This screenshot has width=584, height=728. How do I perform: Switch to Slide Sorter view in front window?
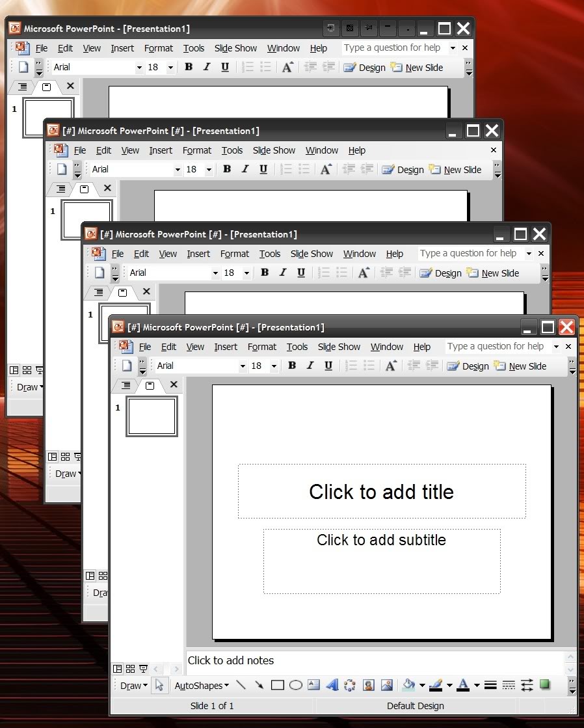click(x=131, y=669)
